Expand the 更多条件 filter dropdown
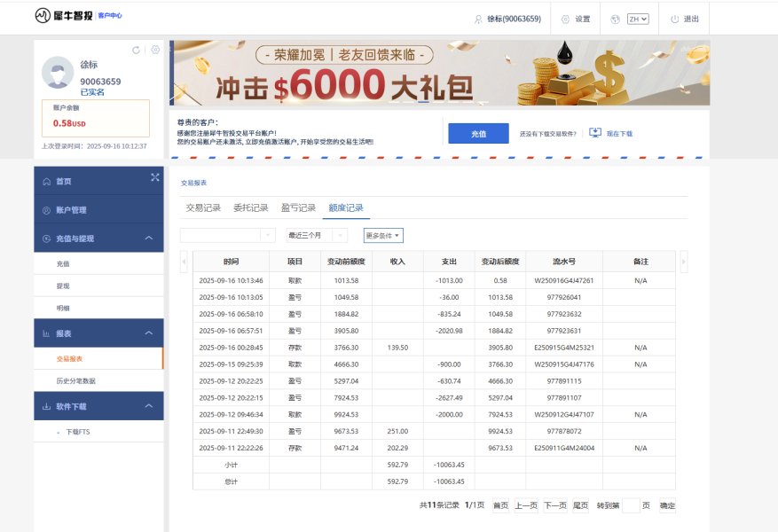 pos(383,236)
